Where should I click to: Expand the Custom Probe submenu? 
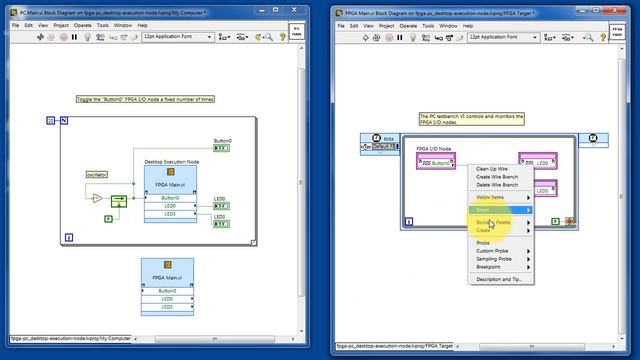coord(501,251)
